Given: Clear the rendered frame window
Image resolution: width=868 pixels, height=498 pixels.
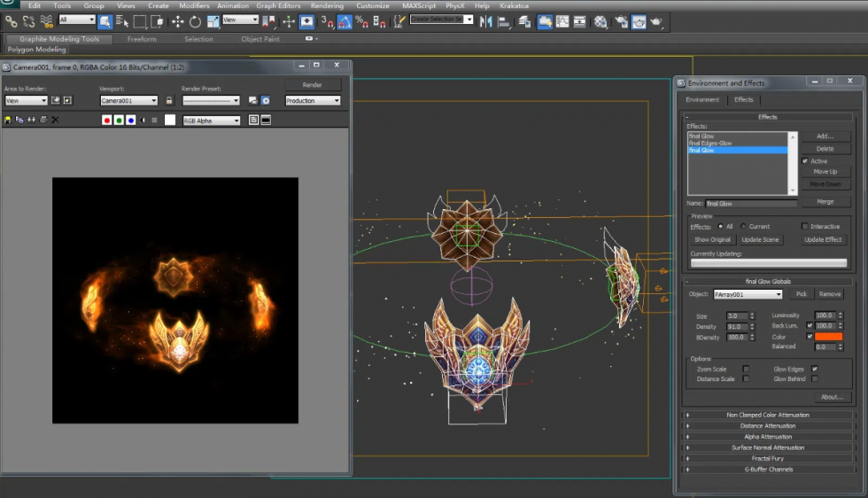Looking at the screenshot, I should 55,120.
